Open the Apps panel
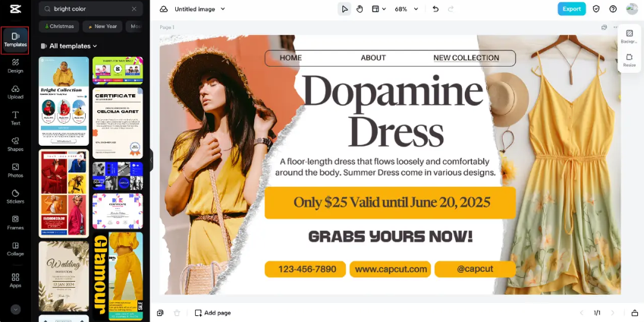Viewport: 644px width, 322px height. [x=15, y=280]
